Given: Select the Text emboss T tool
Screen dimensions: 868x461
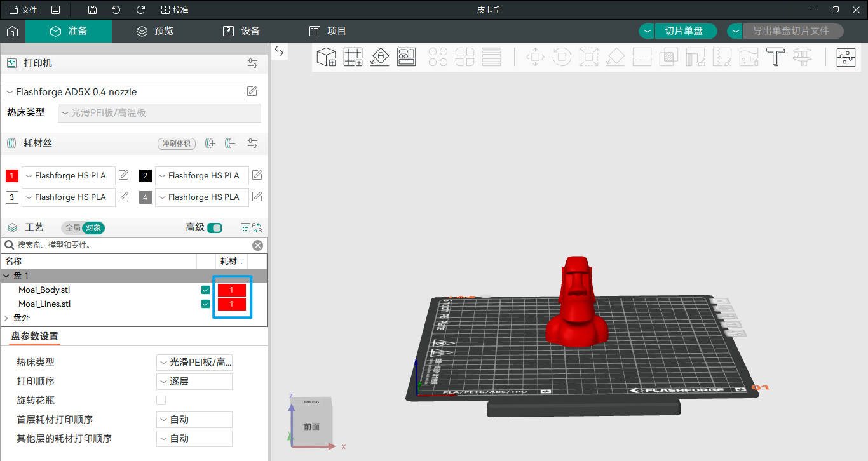Looking at the screenshot, I should click(x=775, y=57).
